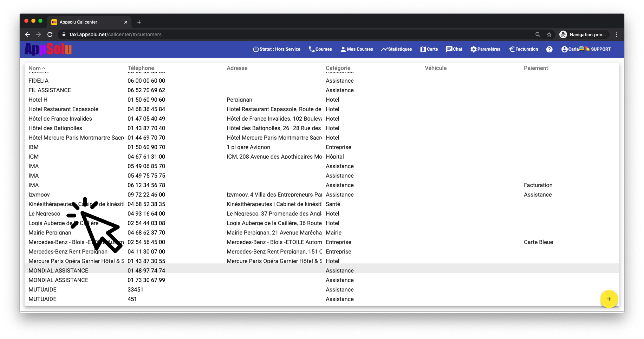Click the padlock site info icon
The width and height of the screenshot is (644, 339).
[64, 34]
